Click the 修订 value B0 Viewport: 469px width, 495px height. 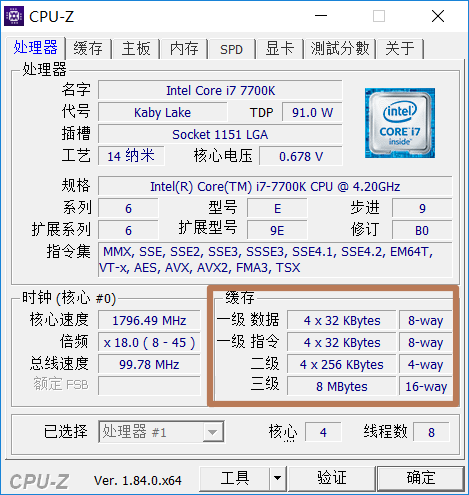[422, 230]
